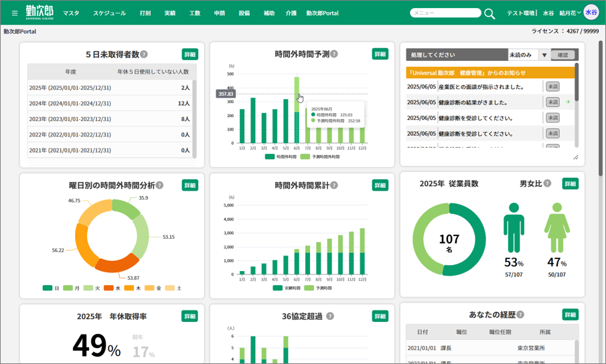This screenshot has height=364, width=606.
Task: Click the メニュー search input field
Action: pyautogui.click(x=445, y=13)
